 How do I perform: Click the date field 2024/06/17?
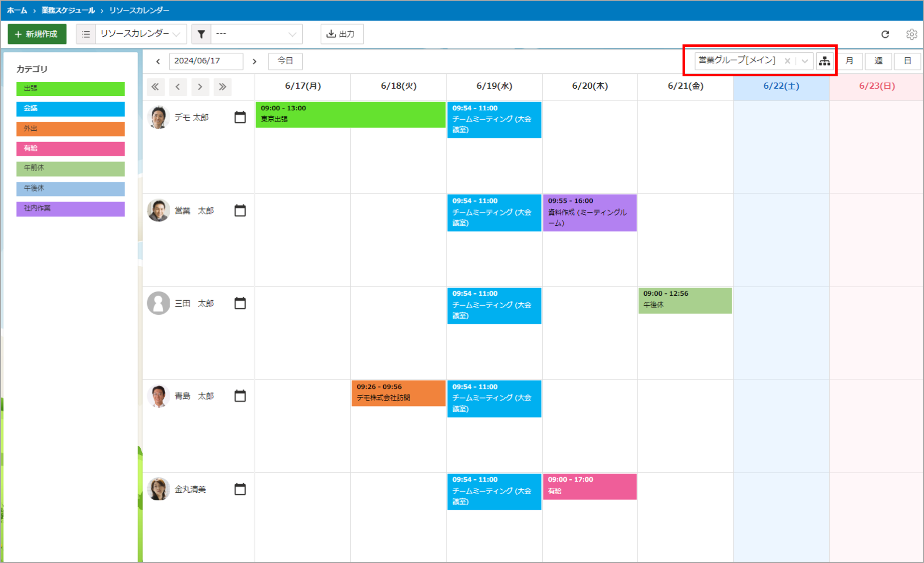pyautogui.click(x=206, y=61)
